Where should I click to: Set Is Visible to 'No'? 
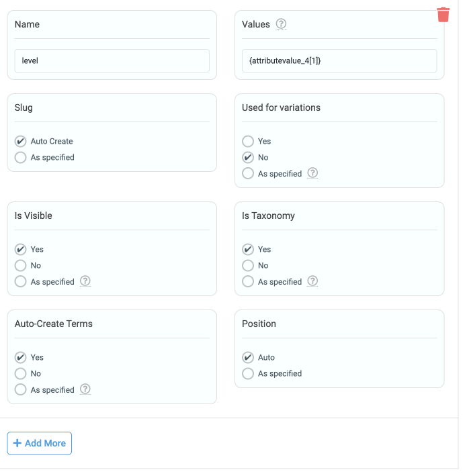pyautogui.click(x=21, y=265)
